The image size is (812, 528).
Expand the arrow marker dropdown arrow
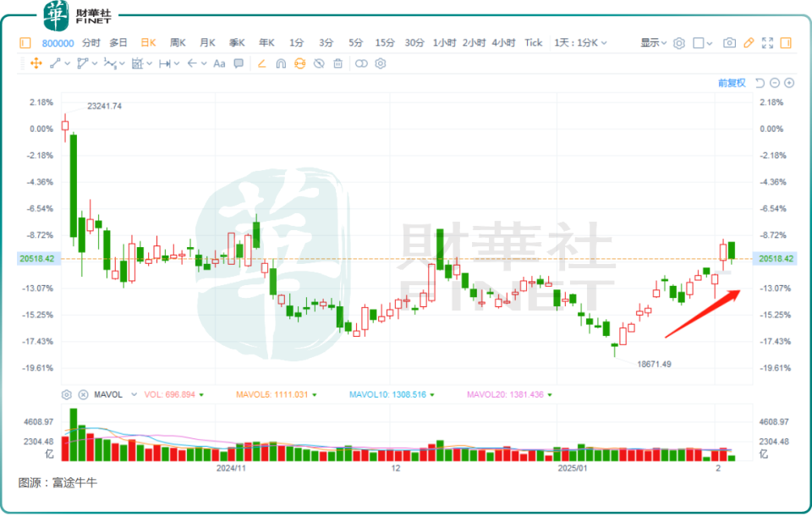pos(205,63)
